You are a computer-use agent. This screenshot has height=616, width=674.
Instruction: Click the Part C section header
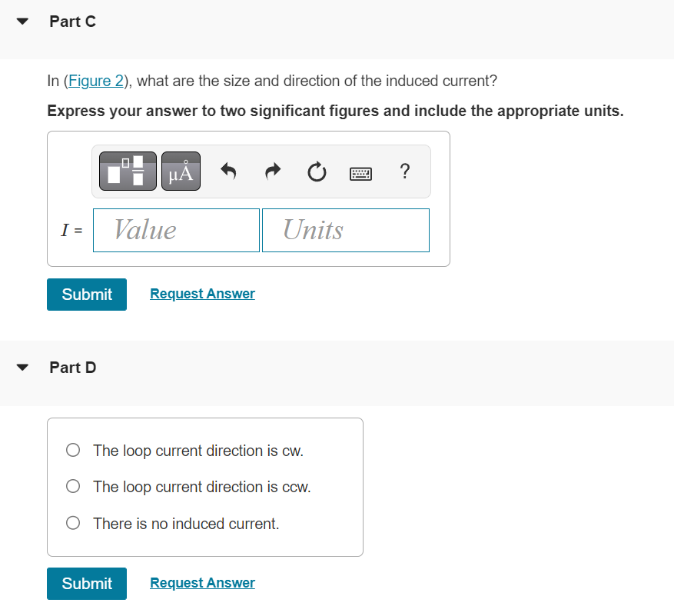tap(72, 21)
